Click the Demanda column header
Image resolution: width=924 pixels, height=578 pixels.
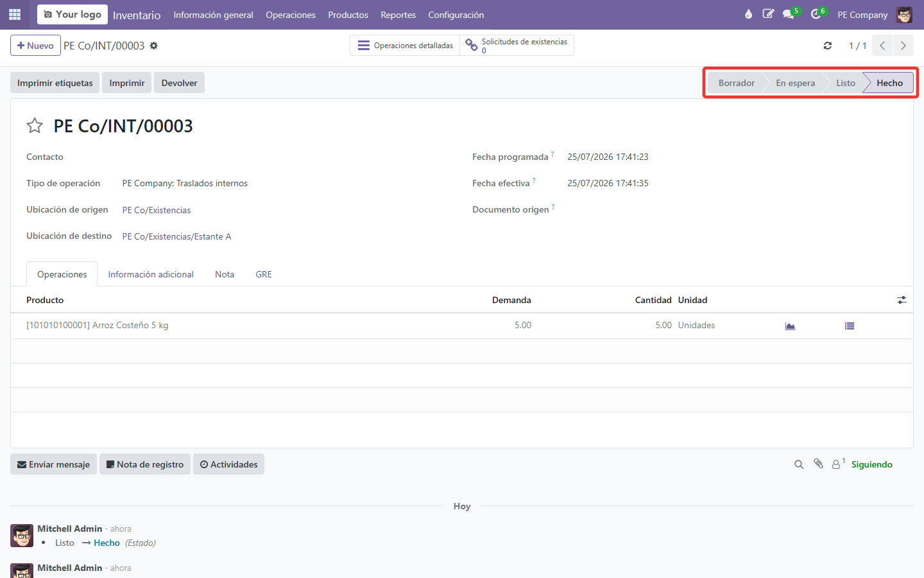(x=511, y=300)
